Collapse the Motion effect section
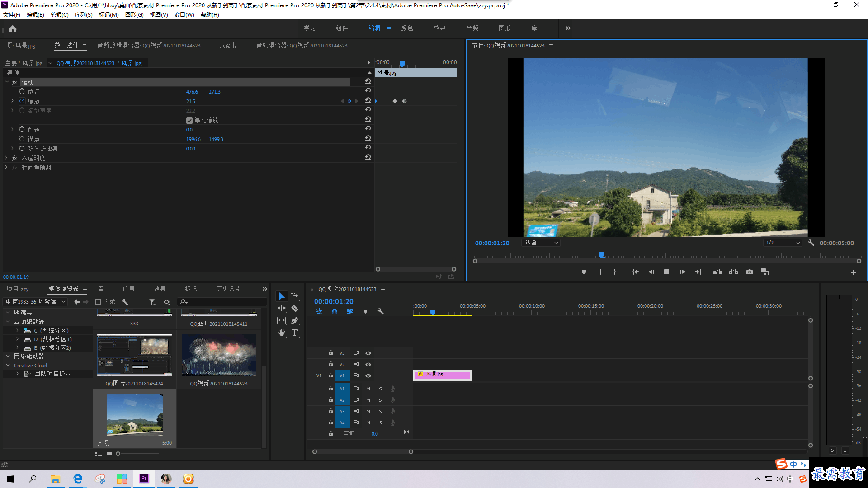 pos(7,82)
